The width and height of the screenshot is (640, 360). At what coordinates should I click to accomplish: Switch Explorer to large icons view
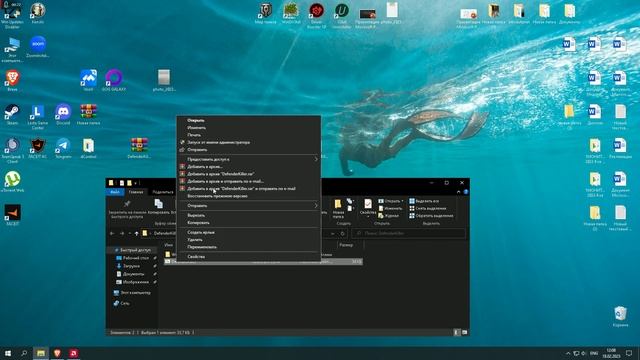tap(464, 333)
